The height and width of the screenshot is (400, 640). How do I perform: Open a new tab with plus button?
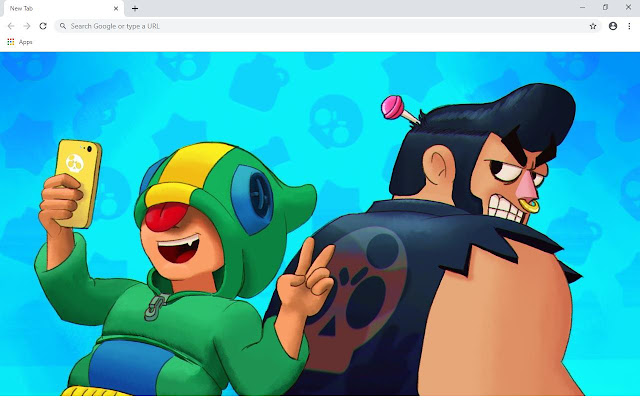pos(135,8)
